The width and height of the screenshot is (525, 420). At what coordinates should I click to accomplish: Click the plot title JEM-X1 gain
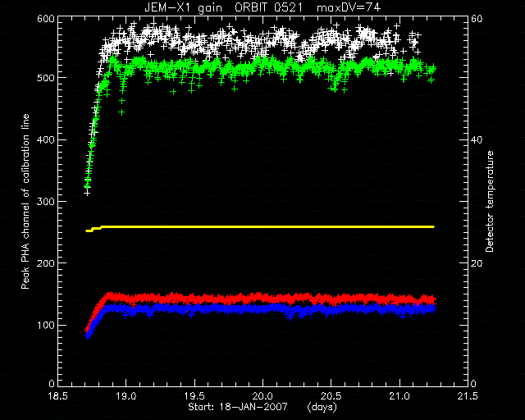tap(183, 7)
